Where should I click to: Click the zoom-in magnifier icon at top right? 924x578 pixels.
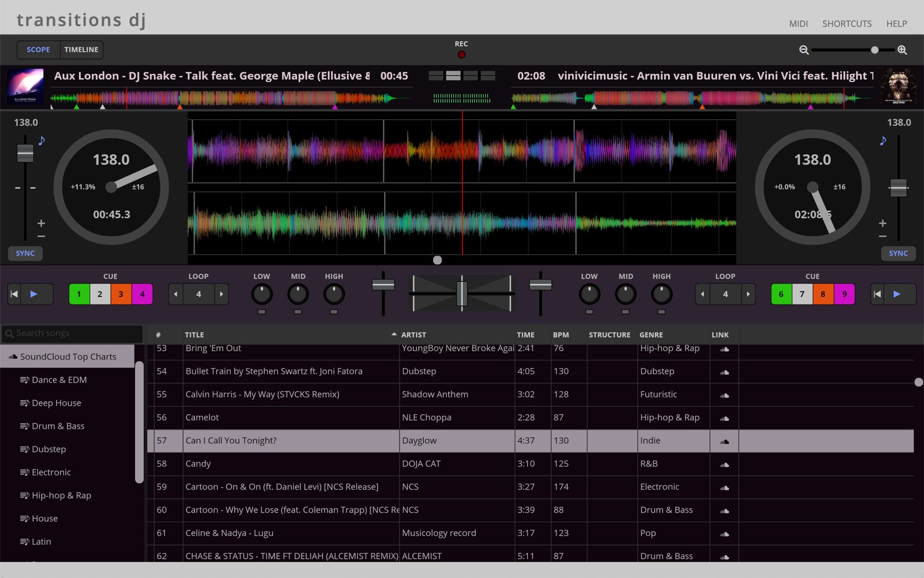(x=901, y=50)
